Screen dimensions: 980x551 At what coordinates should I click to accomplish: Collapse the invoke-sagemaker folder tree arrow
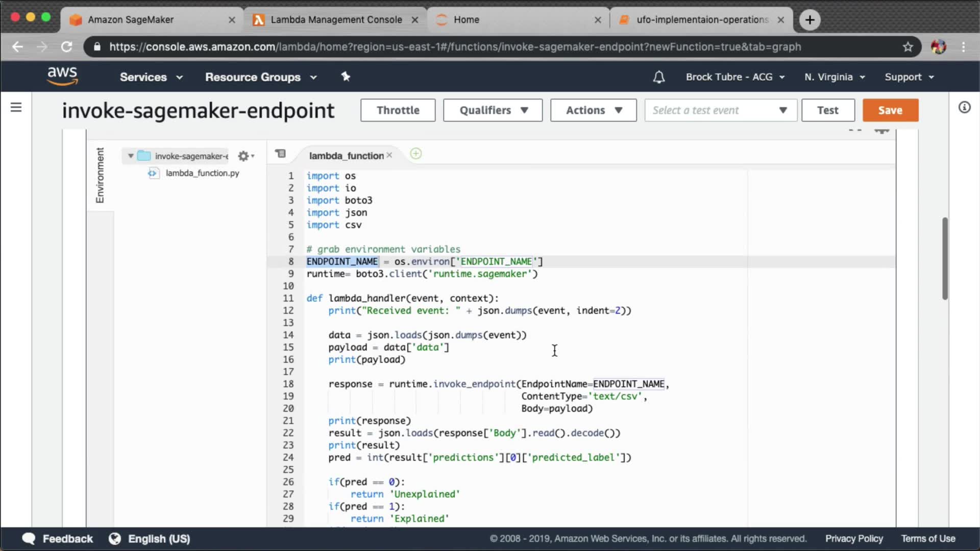click(131, 156)
